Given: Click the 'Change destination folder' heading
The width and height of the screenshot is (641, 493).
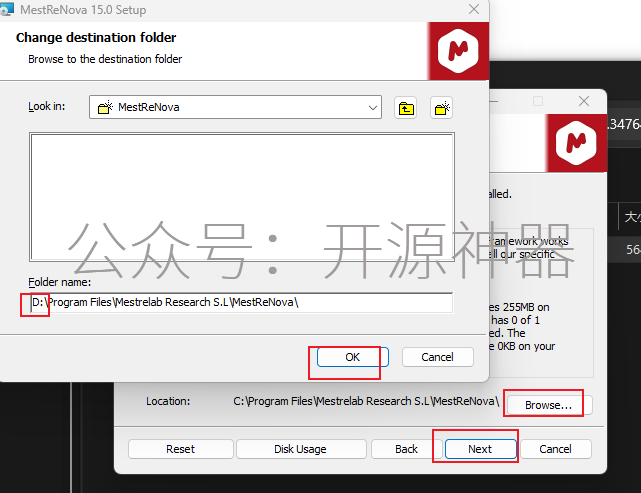Looking at the screenshot, I should click(x=96, y=38).
